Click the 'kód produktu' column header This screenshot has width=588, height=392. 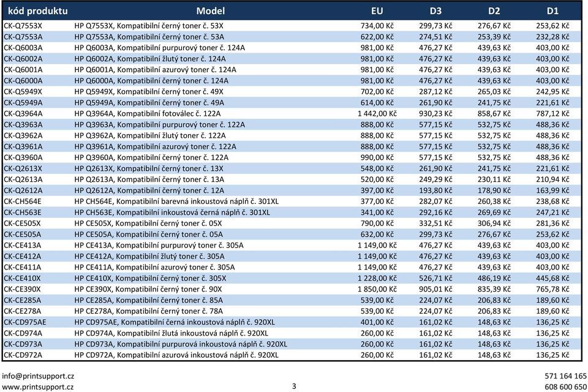[37, 11]
